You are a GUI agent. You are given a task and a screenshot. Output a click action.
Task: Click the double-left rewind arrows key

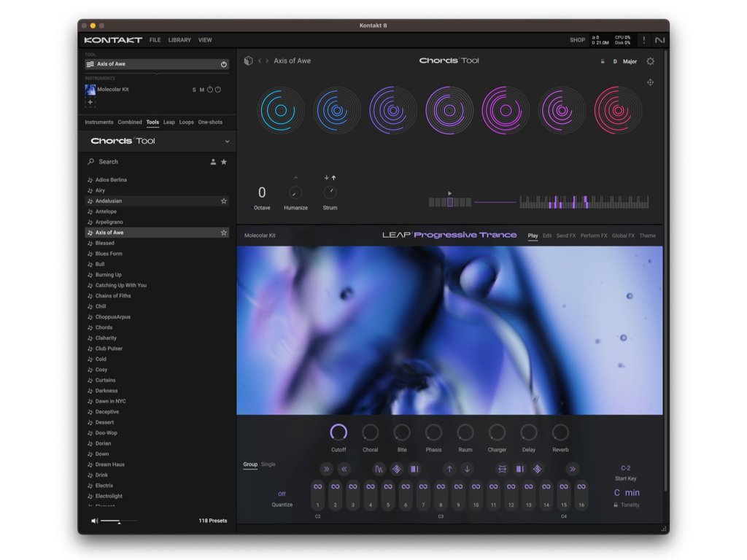pos(344,469)
